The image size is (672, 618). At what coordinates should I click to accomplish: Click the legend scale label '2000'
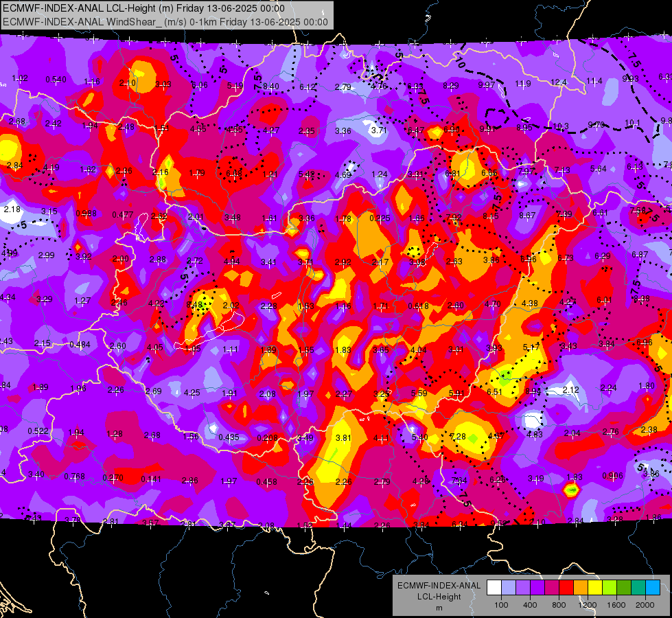[645, 605]
